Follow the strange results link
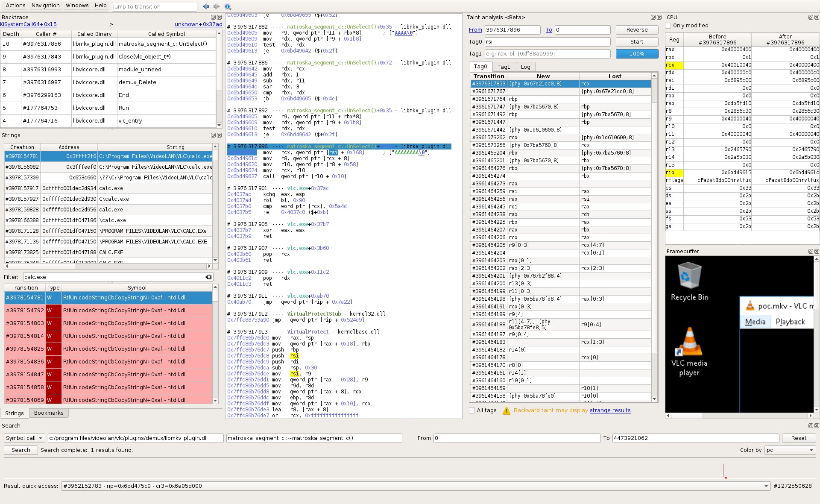820x504 pixels. point(610,410)
